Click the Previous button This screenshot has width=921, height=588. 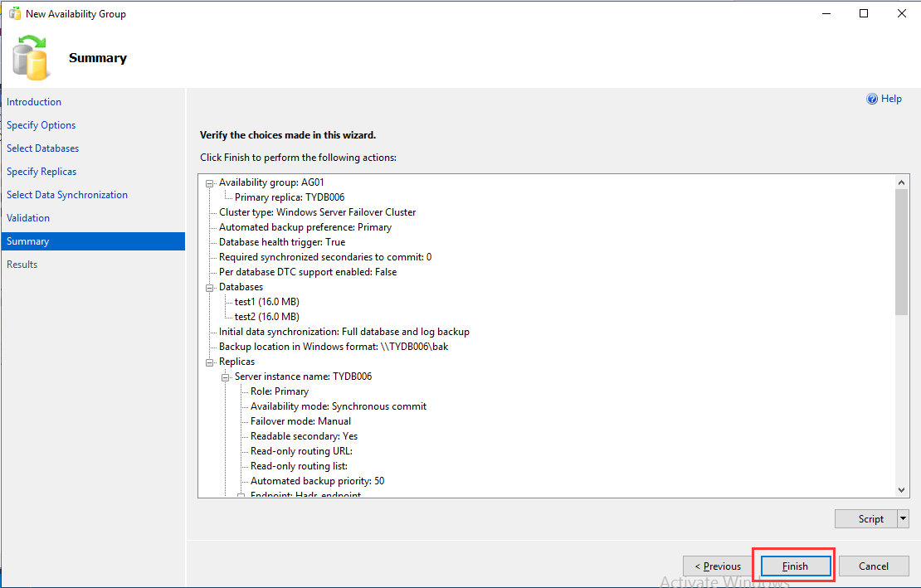718,566
